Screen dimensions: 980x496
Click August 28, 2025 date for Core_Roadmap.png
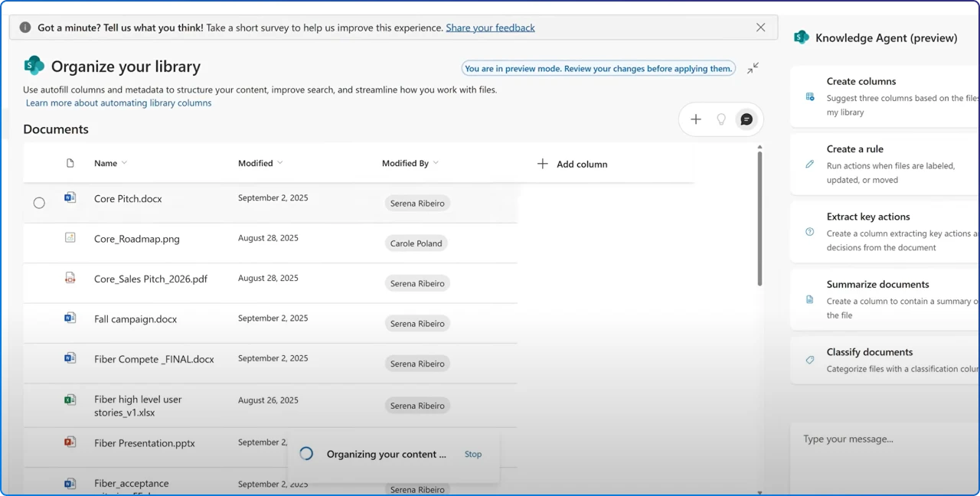[268, 238]
